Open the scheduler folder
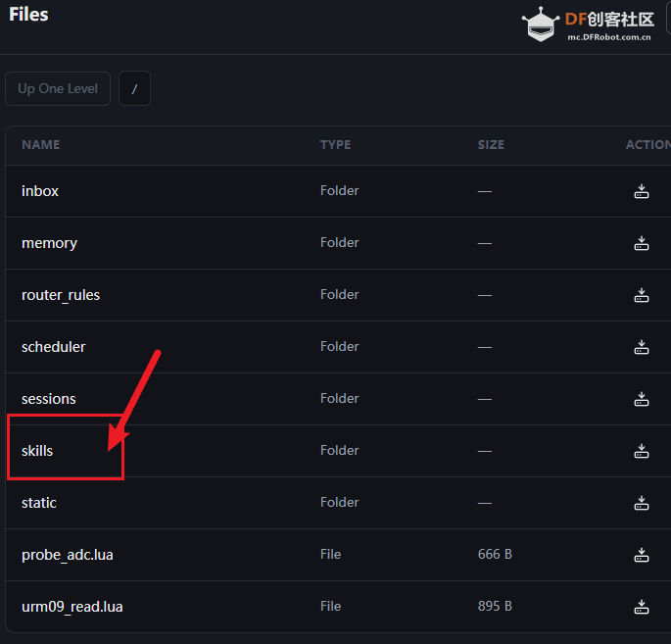 pyautogui.click(x=54, y=347)
